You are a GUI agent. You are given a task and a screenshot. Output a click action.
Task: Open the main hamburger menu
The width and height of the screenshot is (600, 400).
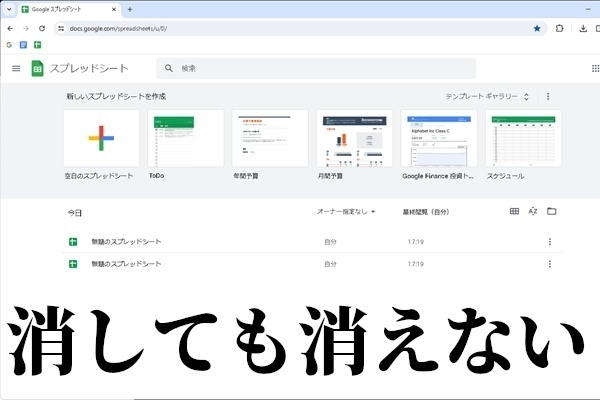point(16,69)
